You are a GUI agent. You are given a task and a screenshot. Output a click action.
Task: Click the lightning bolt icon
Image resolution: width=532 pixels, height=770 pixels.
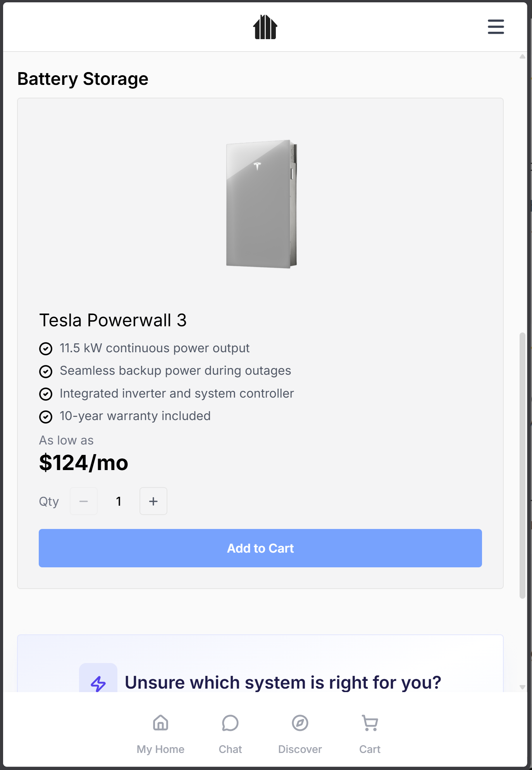[x=98, y=683]
